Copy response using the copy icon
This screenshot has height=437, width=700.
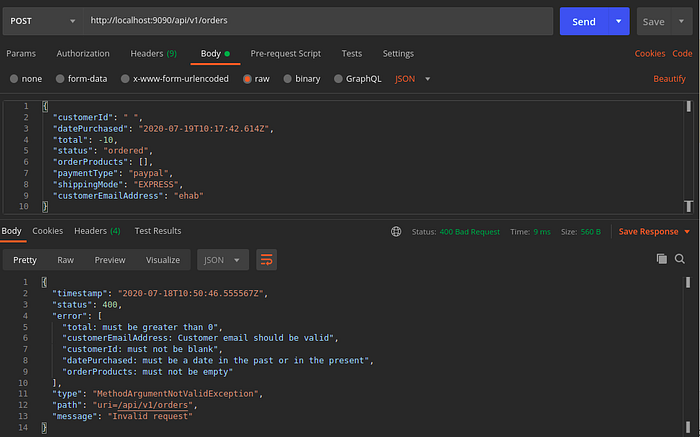tap(662, 259)
